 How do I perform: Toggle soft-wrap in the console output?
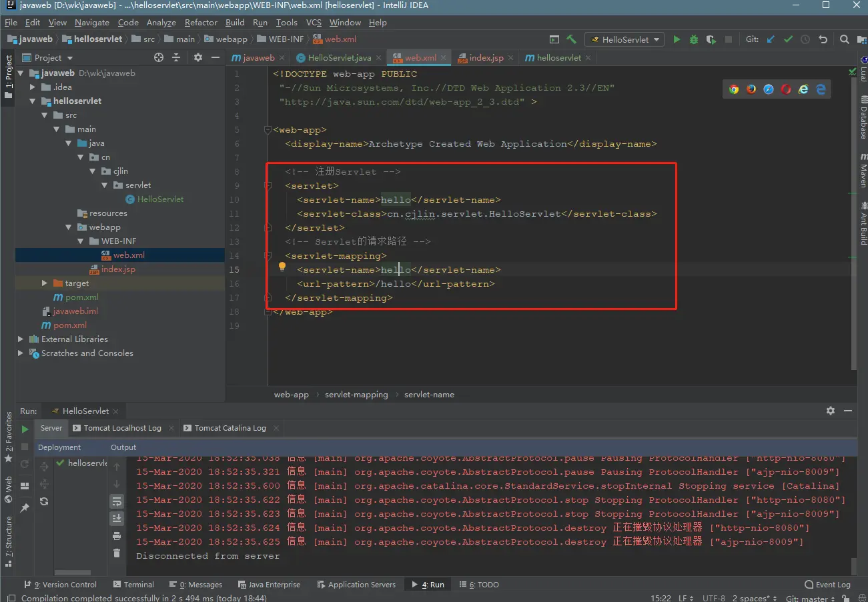click(x=117, y=501)
